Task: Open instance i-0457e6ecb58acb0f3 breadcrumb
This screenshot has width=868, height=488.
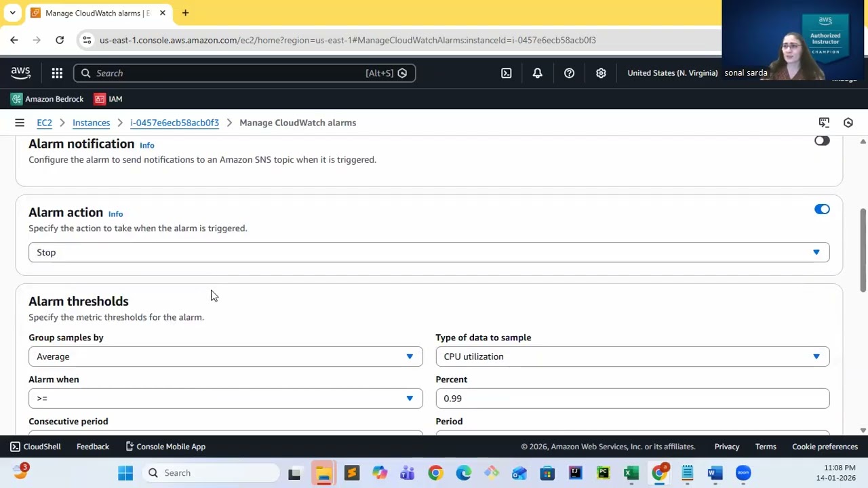Action: [x=174, y=123]
